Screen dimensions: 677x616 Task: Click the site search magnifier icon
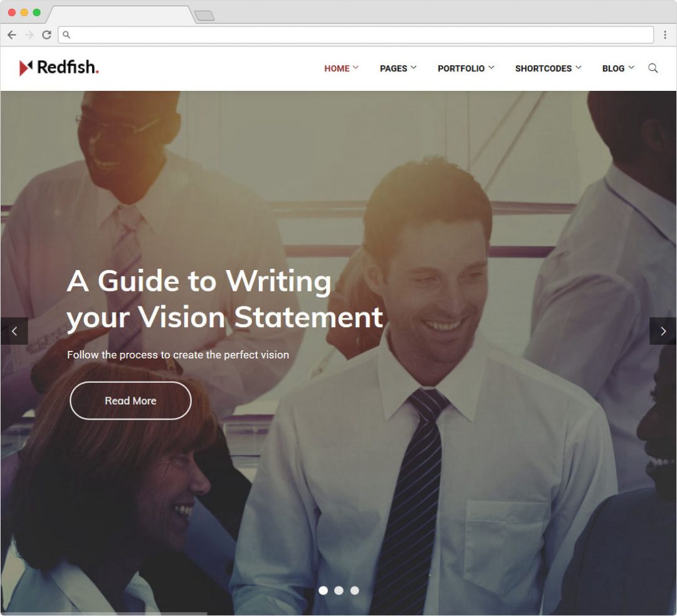[653, 68]
